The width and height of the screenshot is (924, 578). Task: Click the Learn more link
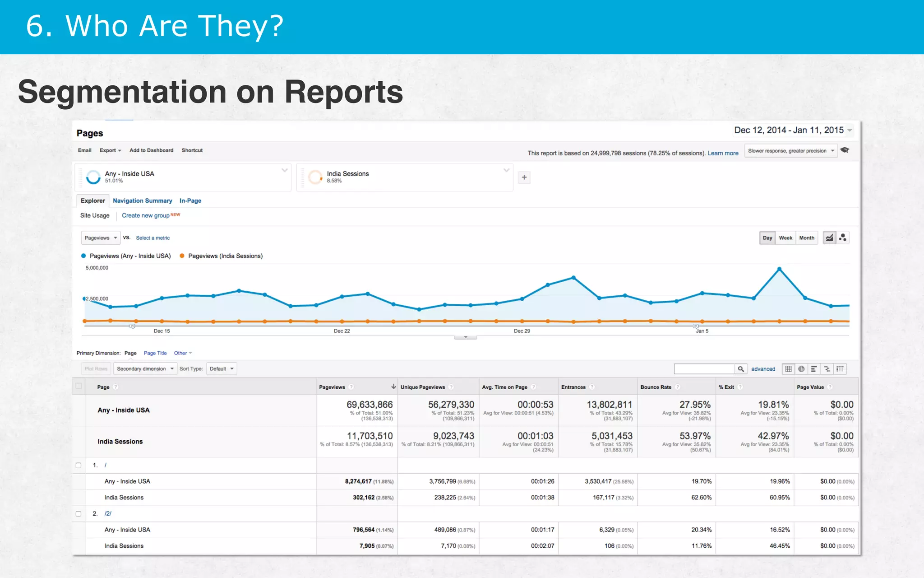tap(723, 153)
